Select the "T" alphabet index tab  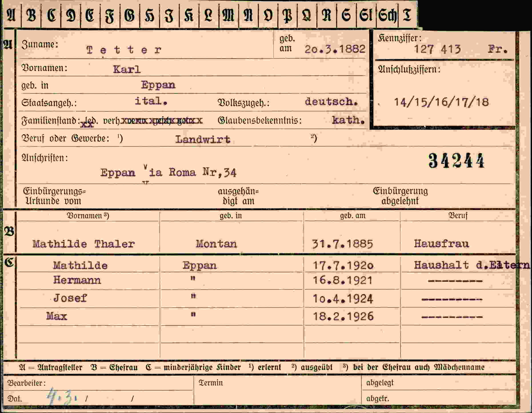(x=407, y=15)
